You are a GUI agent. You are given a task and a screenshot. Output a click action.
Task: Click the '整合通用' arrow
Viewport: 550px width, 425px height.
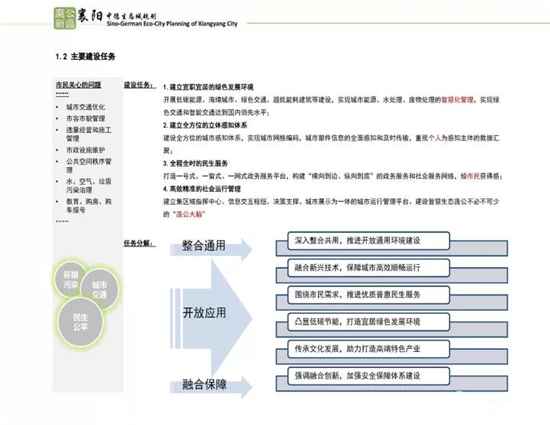[211, 249]
